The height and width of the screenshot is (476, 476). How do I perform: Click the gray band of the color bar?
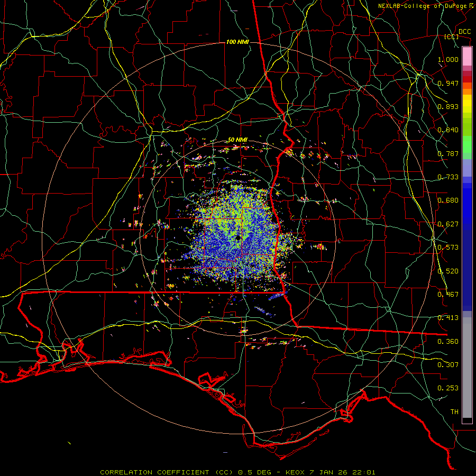[x=467, y=368]
